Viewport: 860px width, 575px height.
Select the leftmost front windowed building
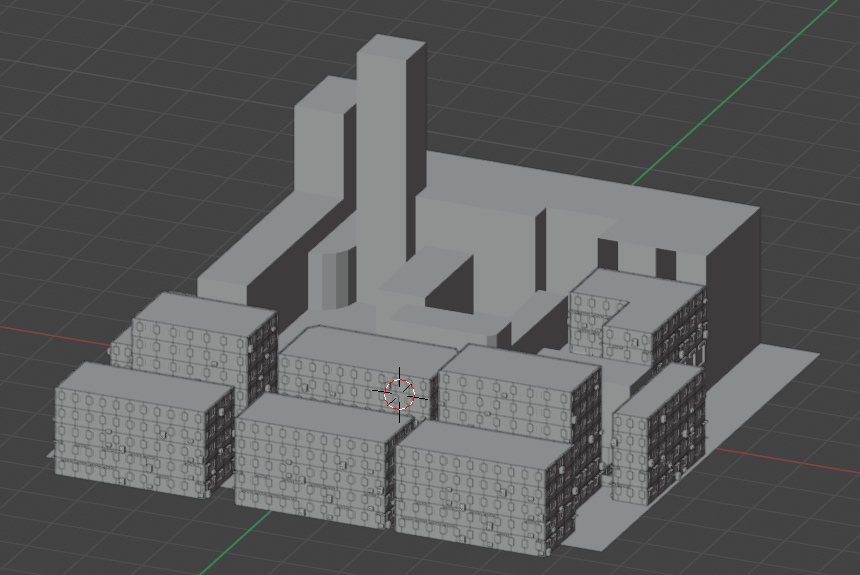tap(144, 430)
